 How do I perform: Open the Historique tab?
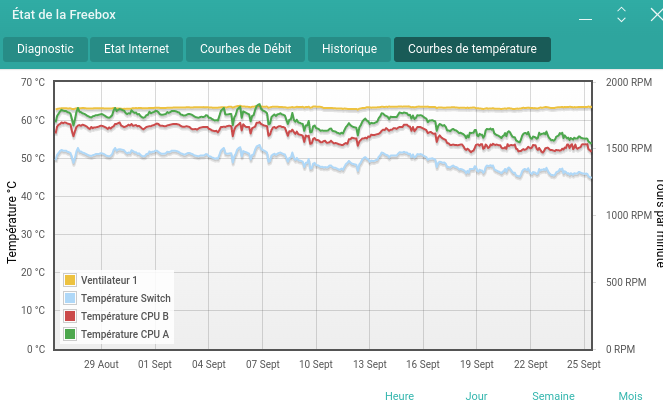pos(349,49)
